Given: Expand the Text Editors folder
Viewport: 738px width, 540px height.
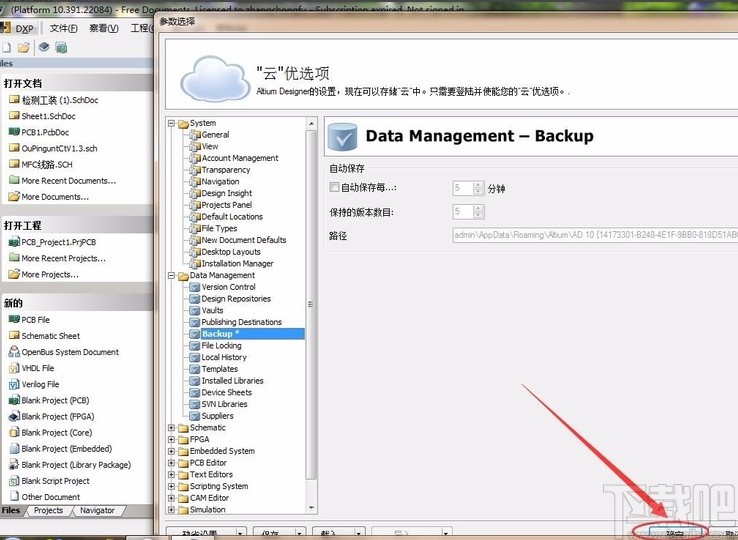Looking at the screenshot, I should (x=171, y=475).
